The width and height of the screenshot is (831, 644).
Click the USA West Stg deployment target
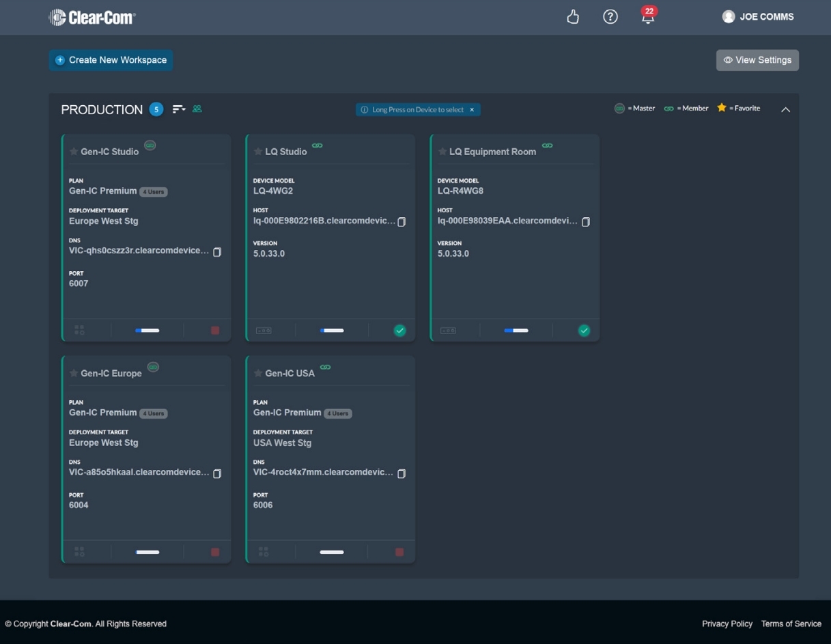[x=282, y=443]
